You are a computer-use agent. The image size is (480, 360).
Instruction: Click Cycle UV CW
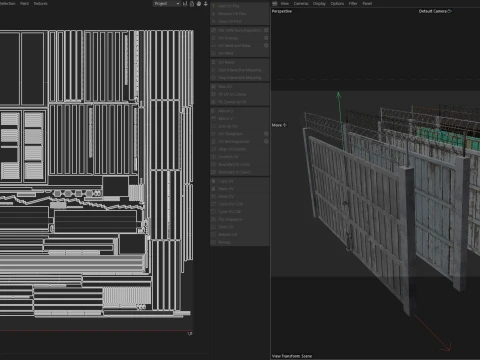coord(240,212)
